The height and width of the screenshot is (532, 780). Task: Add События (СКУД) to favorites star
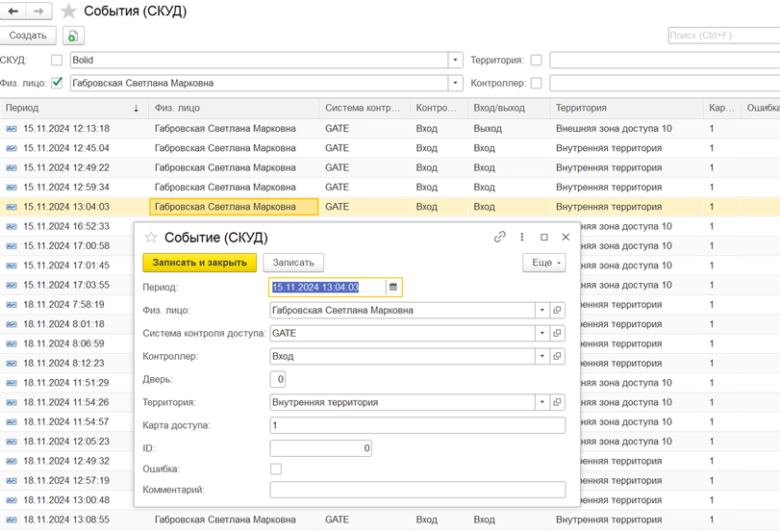tap(68, 12)
